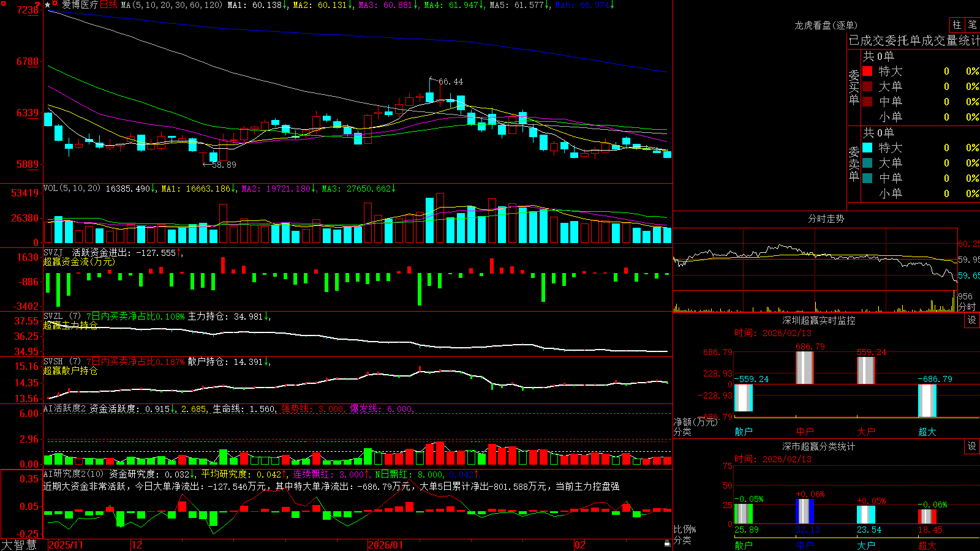Switch to 柱 bar view
This screenshot has width=980, height=551.
coord(957,25)
